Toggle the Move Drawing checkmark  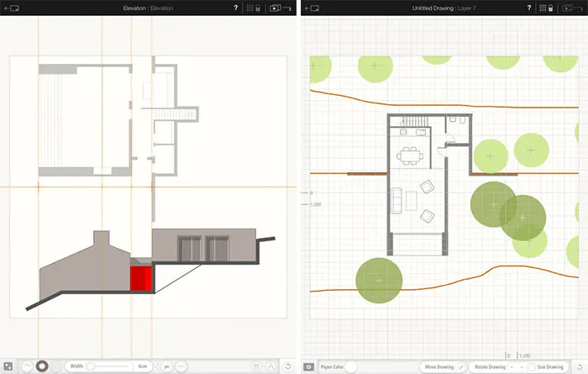460,366
